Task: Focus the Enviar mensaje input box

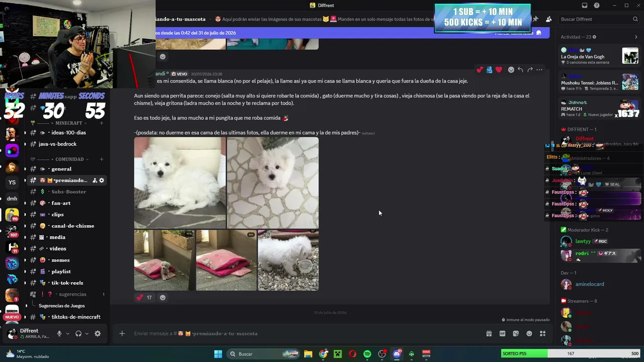Action: coord(307,333)
